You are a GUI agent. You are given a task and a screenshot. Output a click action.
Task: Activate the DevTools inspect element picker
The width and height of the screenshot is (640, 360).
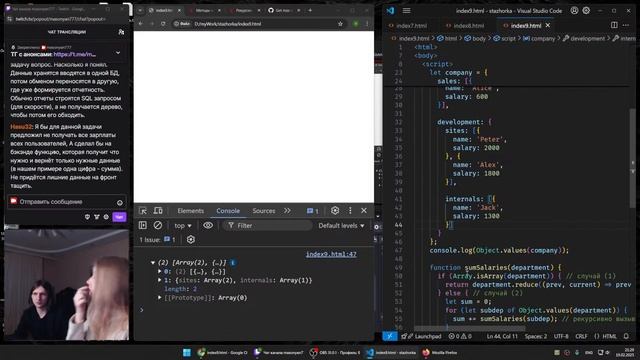coord(143,211)
